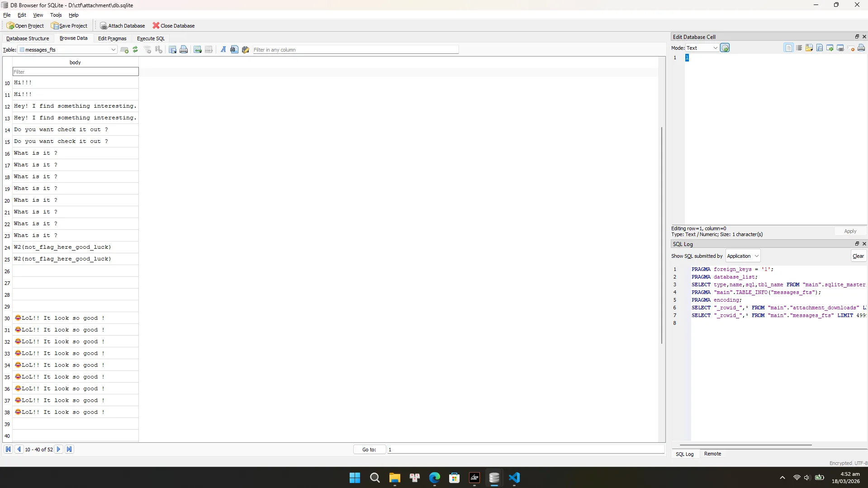
Task: Set cell to NULL icon
Action: tap(851, 48)
